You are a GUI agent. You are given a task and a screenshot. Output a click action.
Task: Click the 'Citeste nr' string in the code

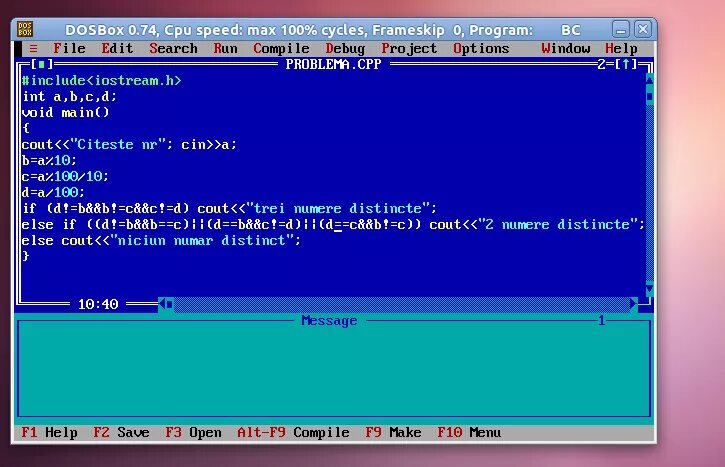(117, 144)
